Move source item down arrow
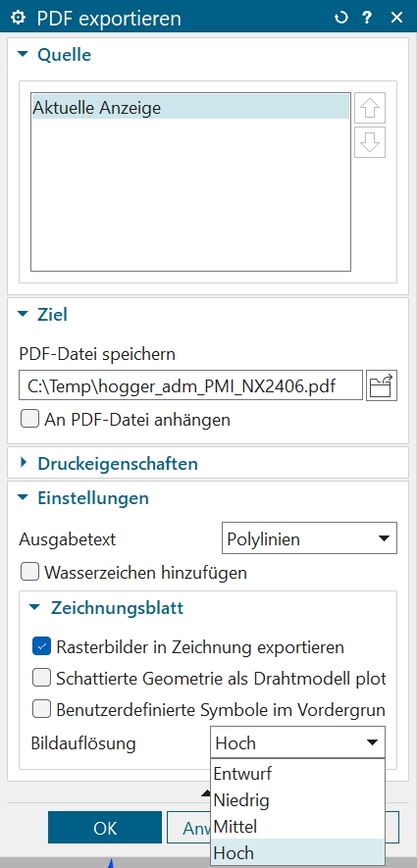The image size is (417, 868). (370, 142)
